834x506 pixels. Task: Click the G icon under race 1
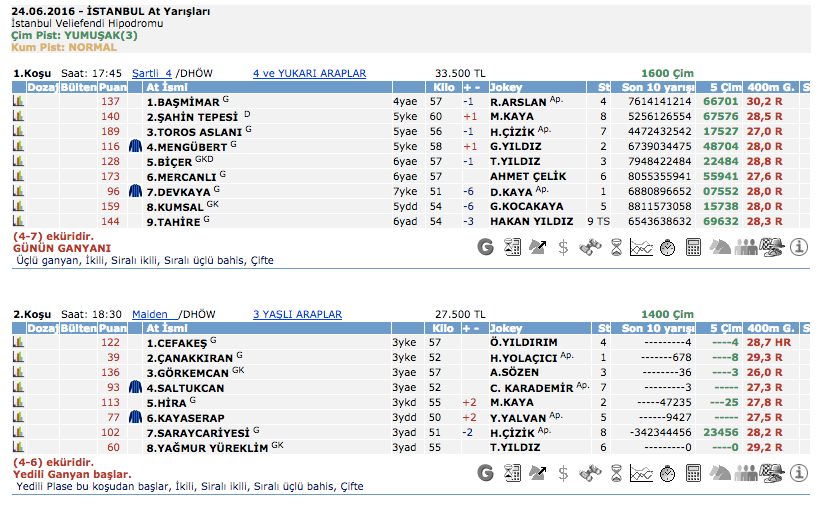486,246
